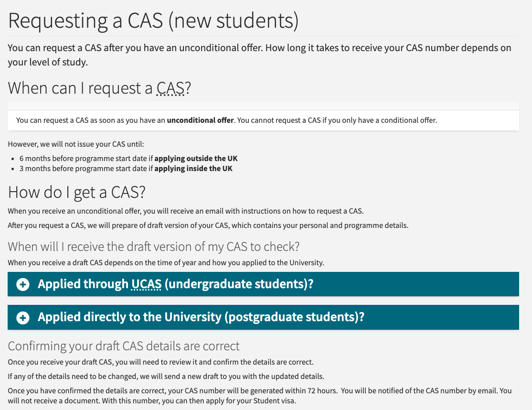Click the sentence about receiving an email with instructions
532x410 pixels.
coord(185,211)
